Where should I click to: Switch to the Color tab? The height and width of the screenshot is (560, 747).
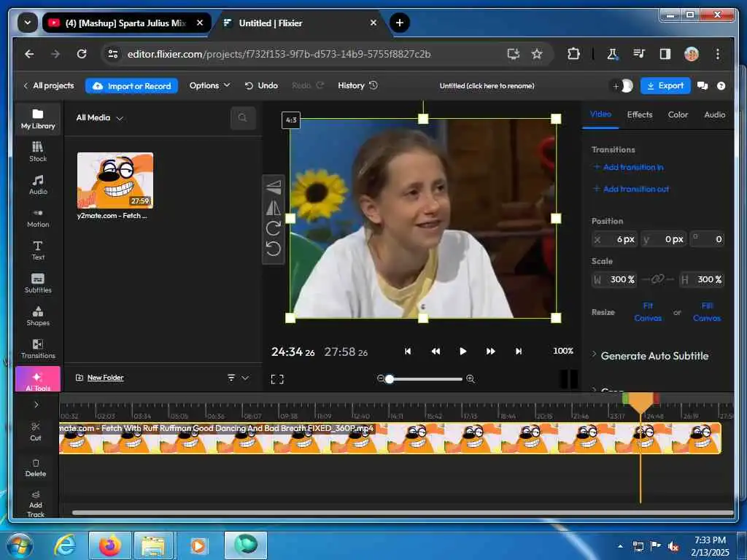678,114
